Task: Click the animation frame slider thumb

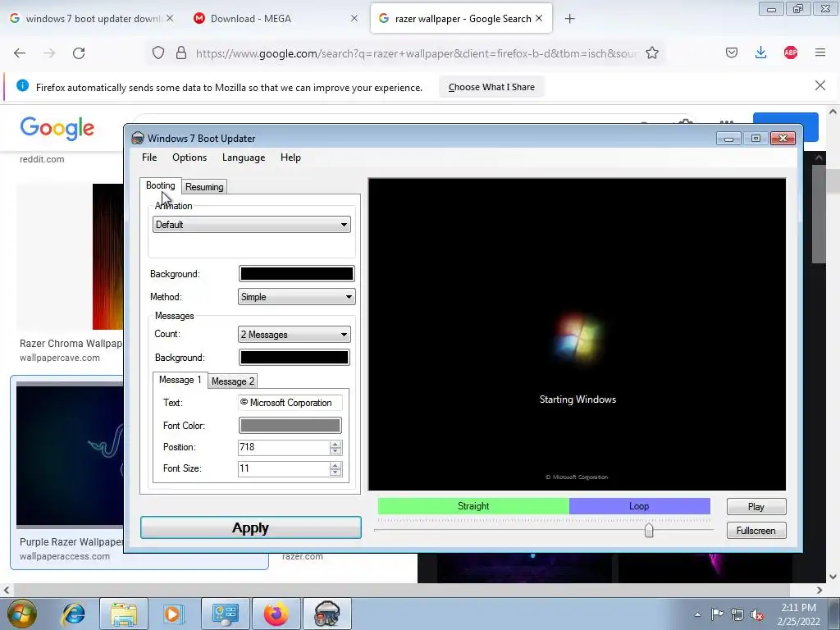Action: coord(649,531)
